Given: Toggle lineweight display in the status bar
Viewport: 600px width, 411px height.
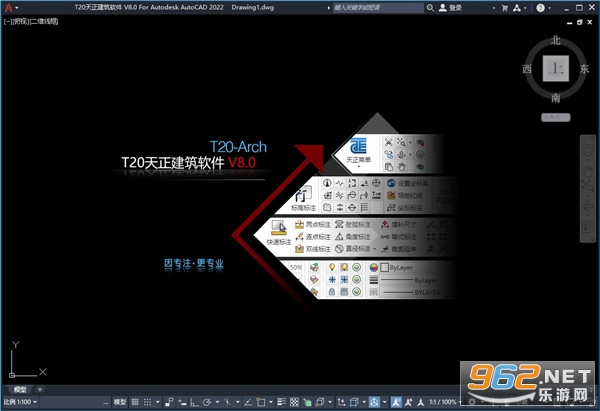Looking at the screenshot, I should coord(282,402).
